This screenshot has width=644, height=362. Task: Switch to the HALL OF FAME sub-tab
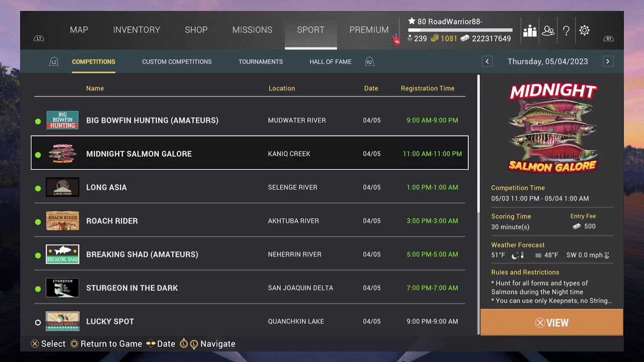[331, 62]
